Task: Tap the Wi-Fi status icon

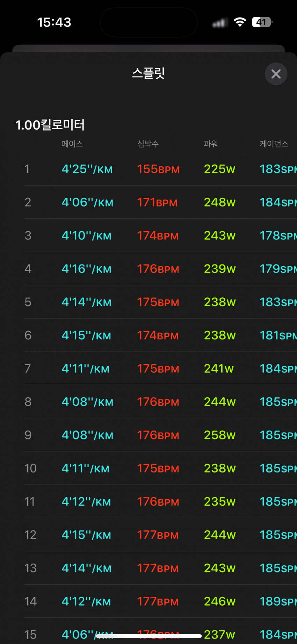Action: click(240, 22)
